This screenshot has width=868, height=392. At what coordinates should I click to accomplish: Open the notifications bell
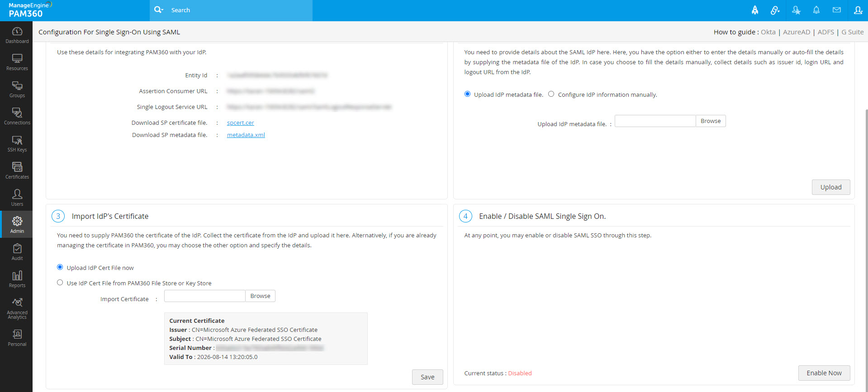coord(816,10)
